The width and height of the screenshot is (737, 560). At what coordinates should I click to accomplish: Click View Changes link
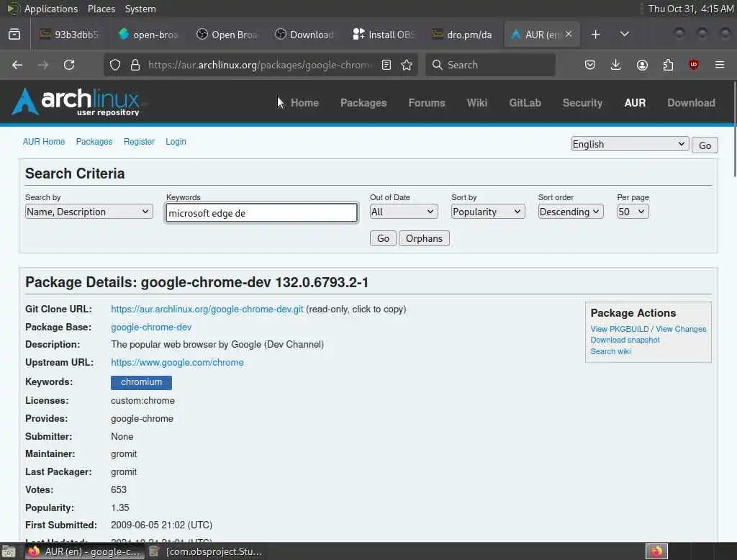click(681, 329)
